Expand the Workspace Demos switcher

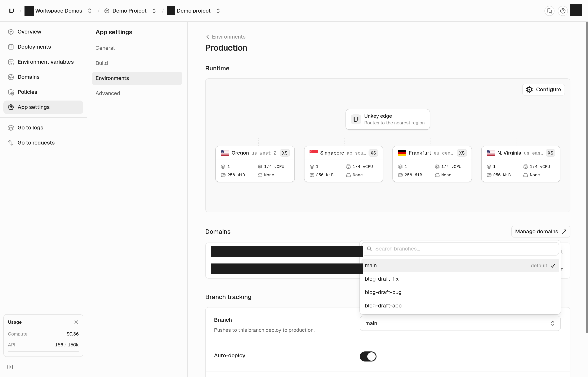click(90, 11)
